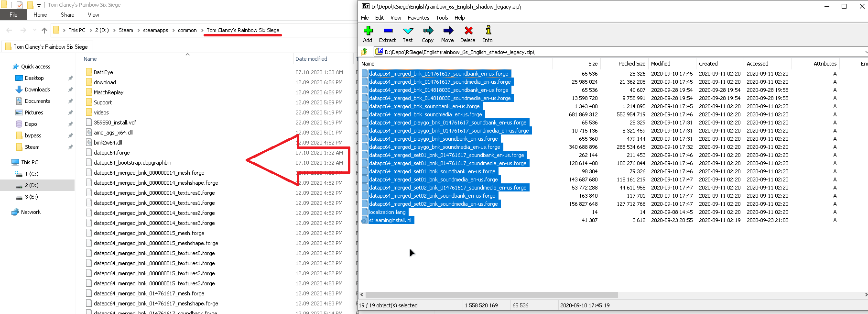This screenshot has width=868, height=314.
Task: Click the 7-Zip horizontal scrollbar thumb
Action: [x=491, y=295]
